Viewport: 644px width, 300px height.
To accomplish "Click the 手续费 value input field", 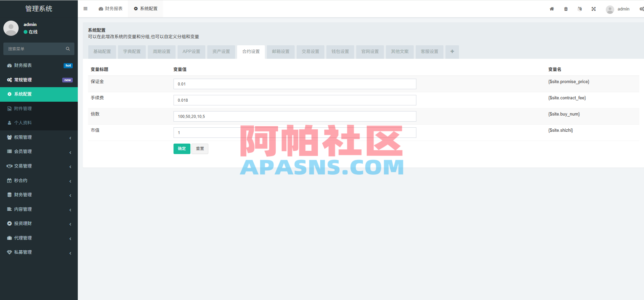I will click(295, 100).
